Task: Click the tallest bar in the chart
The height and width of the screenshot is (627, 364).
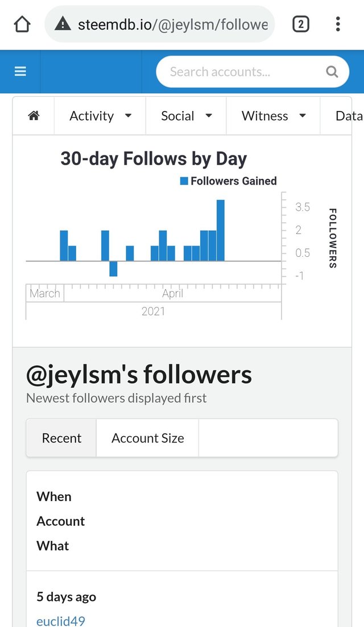Action: pyautogui.click(x=221, y=230)
